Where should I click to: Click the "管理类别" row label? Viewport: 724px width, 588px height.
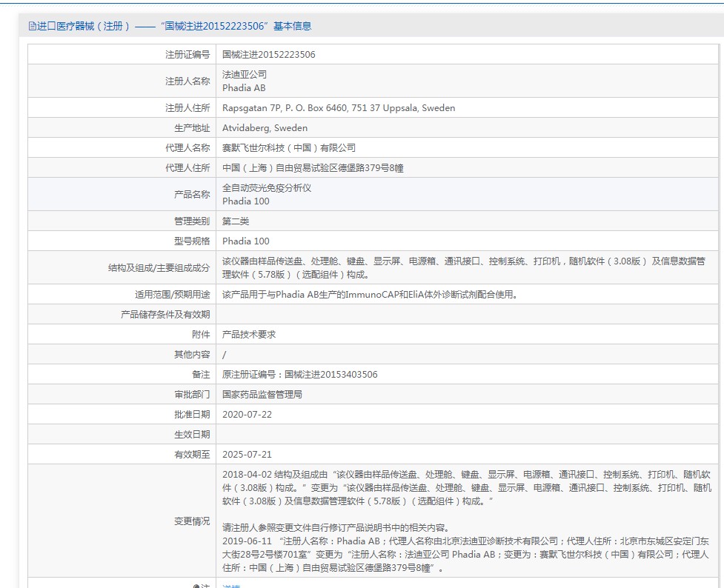click(x=192, y=221)
